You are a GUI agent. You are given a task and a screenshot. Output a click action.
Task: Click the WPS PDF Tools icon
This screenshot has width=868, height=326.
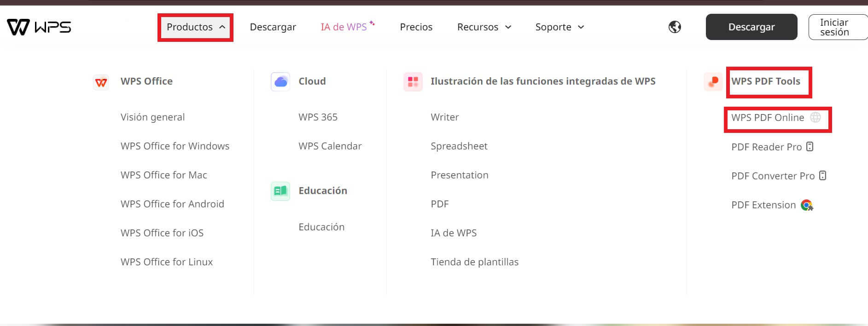713,82
